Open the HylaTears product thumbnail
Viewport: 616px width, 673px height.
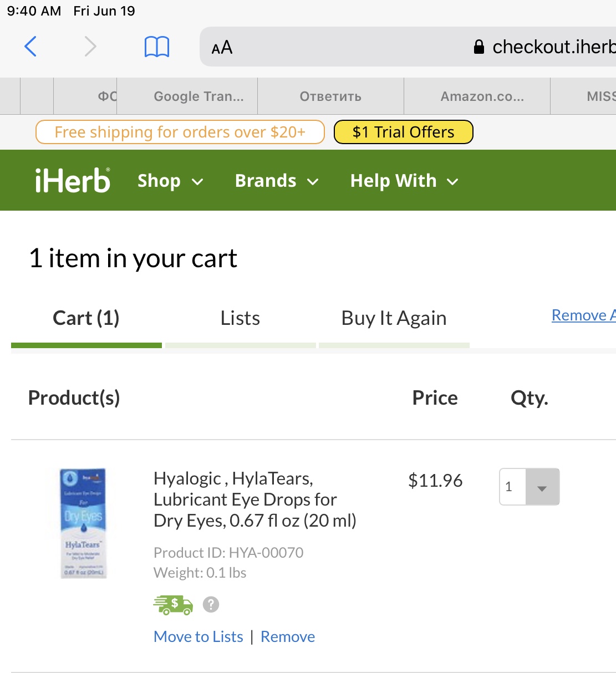click(x=83, y=523)
